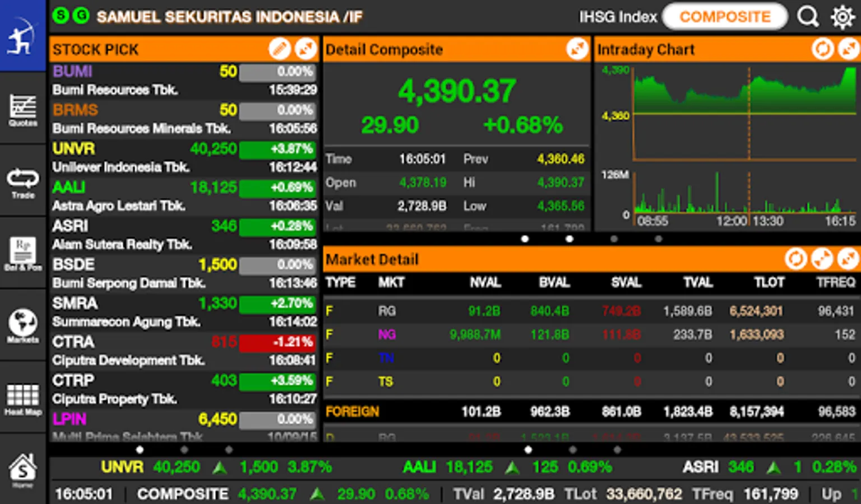Click AALI entry in bottom ticker
Viewport: 861px width, 504px height.
pyautogui.click(x=507, y=467)
